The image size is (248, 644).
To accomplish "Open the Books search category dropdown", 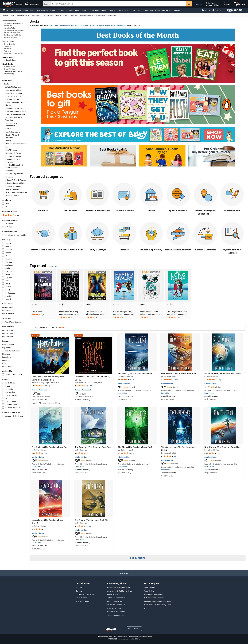I will (47, 4).
